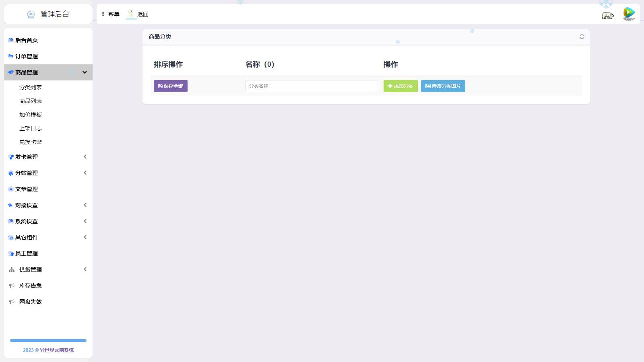The width and height of the screenshot is (644, 362).
Task: Click the refresh icon in 商品分类 panel
Action: (x=582, y=37)
